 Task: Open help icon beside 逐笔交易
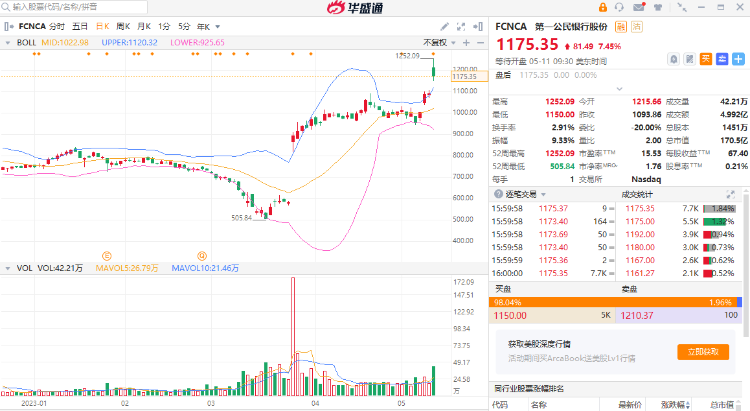(x=498, y=194)
